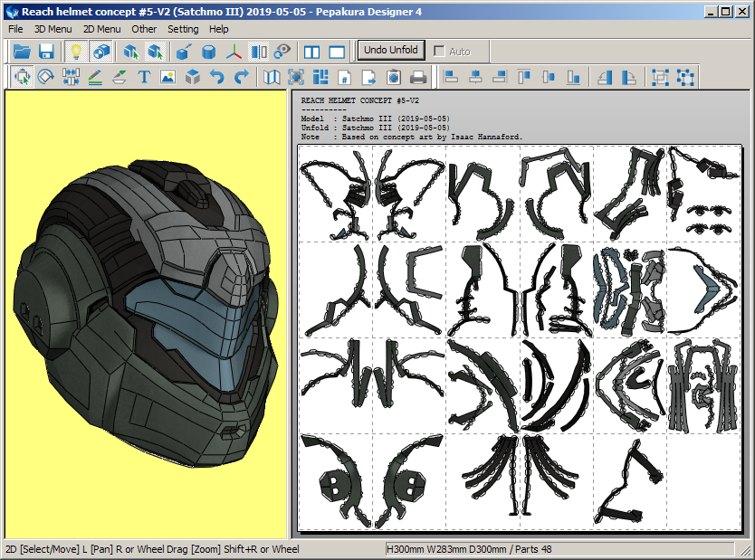755x560 pixels.
Task: Click the group parts icon
Action: (x=660, y=77)
